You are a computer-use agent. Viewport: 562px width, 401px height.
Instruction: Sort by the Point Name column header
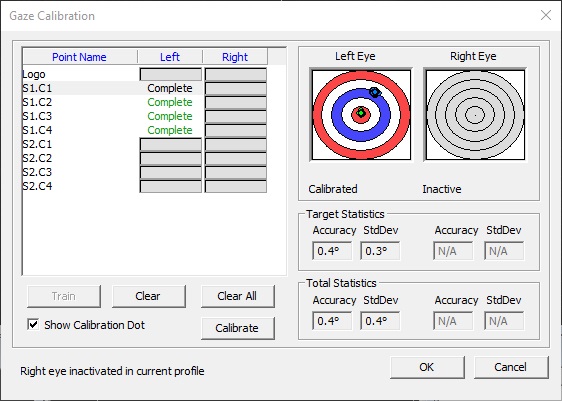(x=79, y=57)
